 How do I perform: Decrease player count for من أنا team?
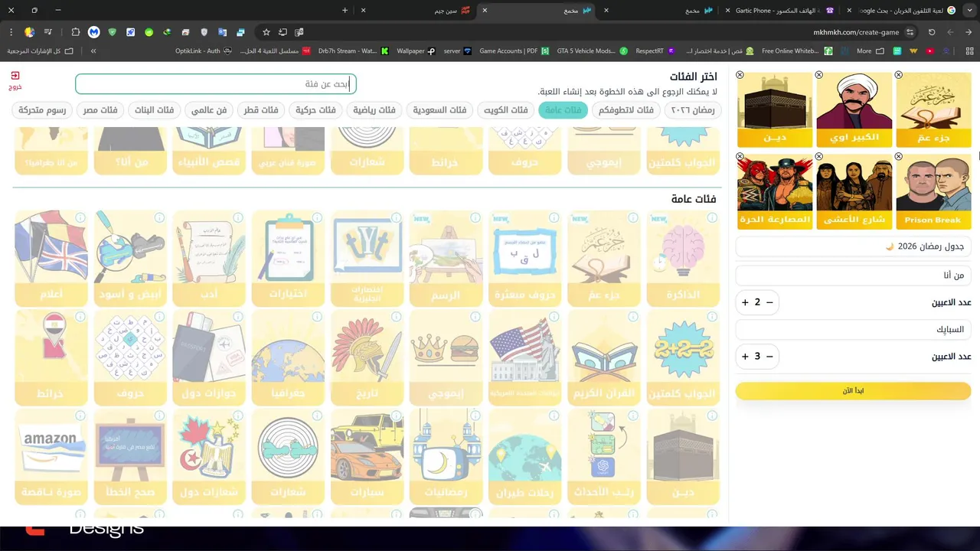coord(770,302)
